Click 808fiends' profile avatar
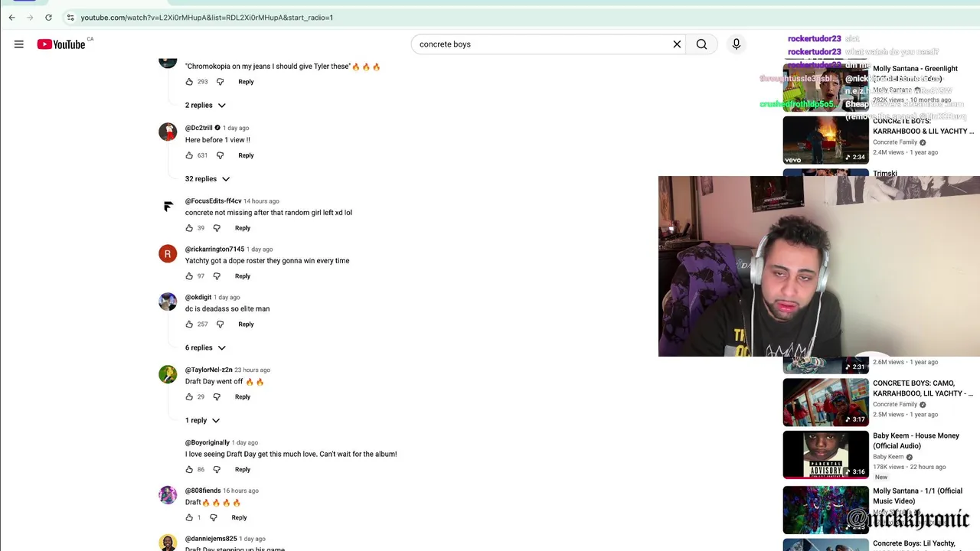Image resolution: width=980 pixels, height=551 pixels. [x=168, y=495]
